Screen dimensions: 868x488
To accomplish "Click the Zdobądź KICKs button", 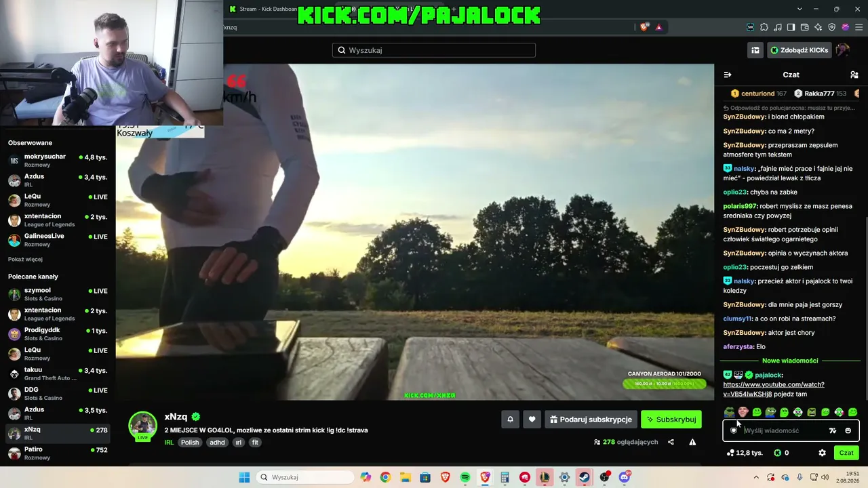I will point(799,50).
